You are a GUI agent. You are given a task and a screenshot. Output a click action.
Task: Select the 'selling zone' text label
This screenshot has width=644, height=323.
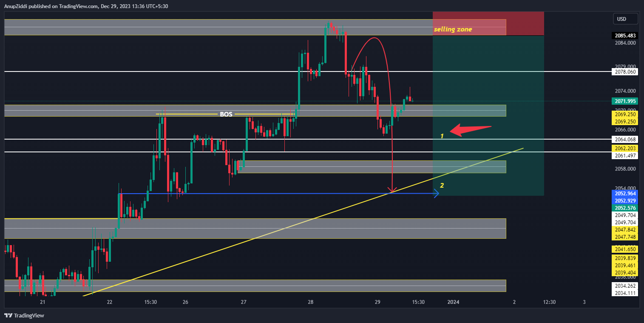pyautogui.click(x=453, y=29)
